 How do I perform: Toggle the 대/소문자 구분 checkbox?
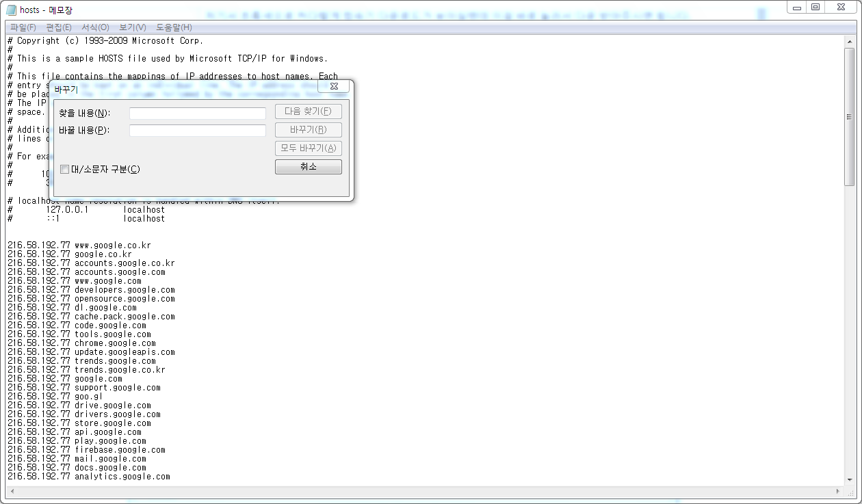point(64,169)
